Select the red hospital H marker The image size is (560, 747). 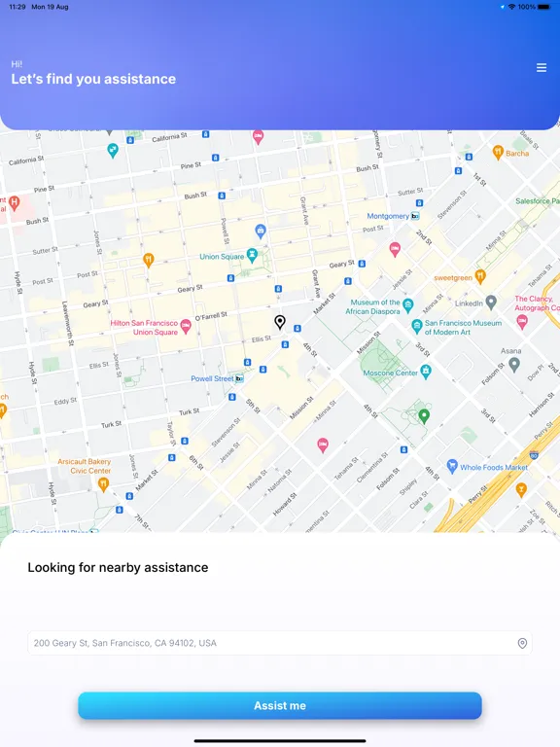click(15, 203)
